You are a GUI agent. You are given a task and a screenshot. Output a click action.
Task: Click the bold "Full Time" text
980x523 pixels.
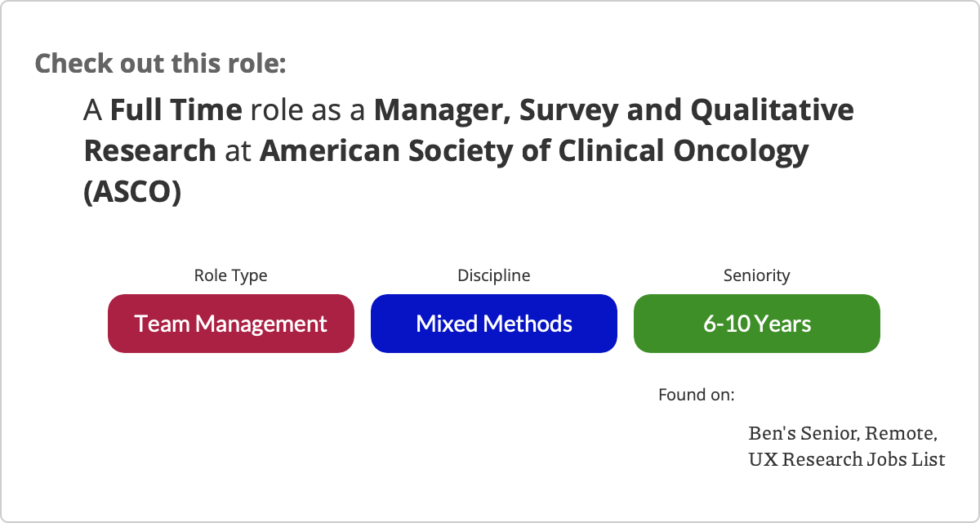[x=176, y=110]
